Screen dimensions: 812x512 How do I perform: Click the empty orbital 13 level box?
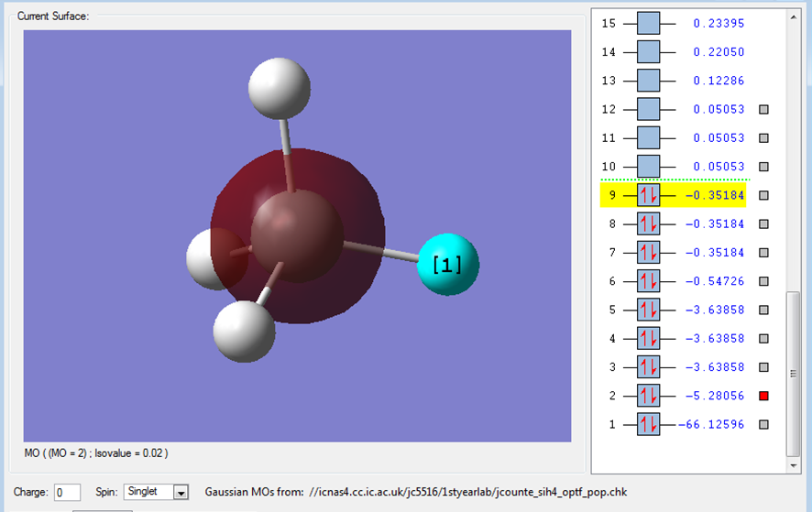648,81
